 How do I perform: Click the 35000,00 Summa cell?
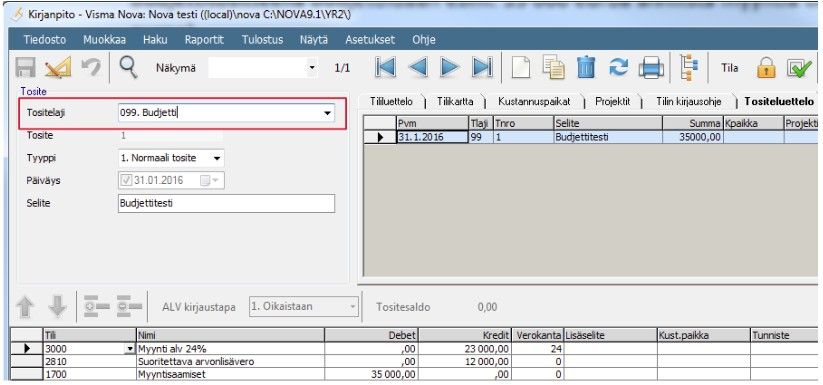[x=693, y=137]
